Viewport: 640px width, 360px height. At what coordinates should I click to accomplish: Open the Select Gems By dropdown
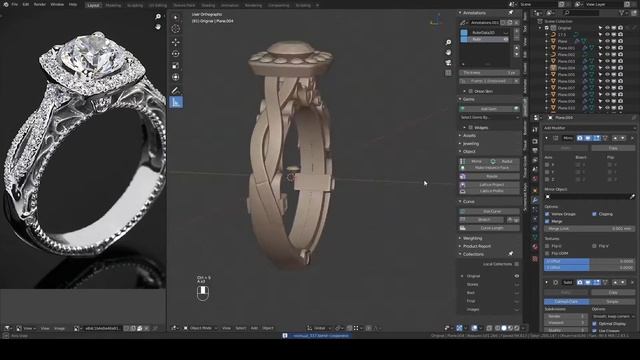(489, 117)
